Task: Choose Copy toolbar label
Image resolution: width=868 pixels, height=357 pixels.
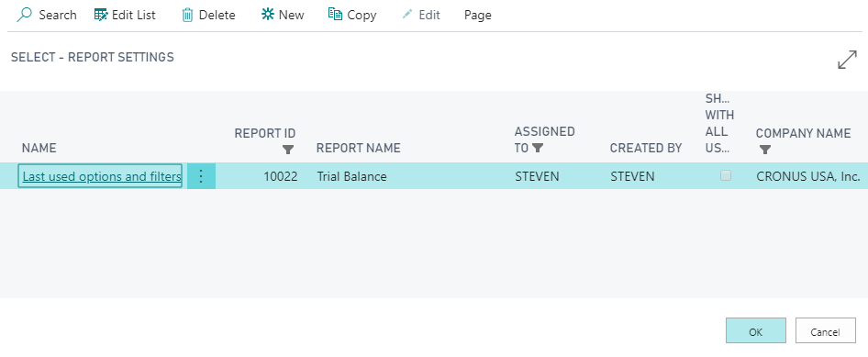Action: point(362,15)
